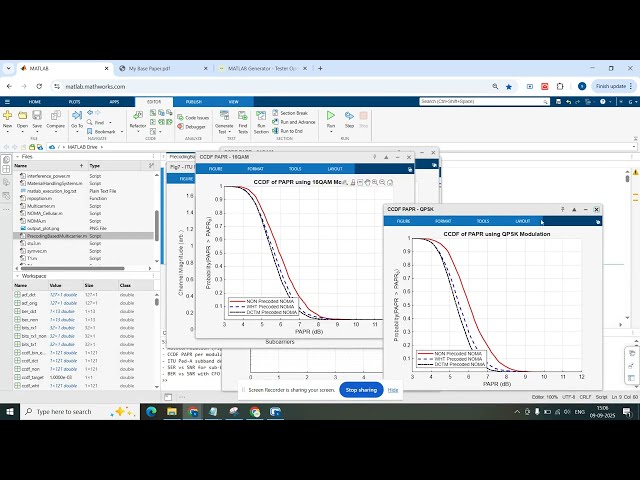Screen dimensions: 640x480
Task: Switch to the HOME ribbon tab
Action: [35, 102]
